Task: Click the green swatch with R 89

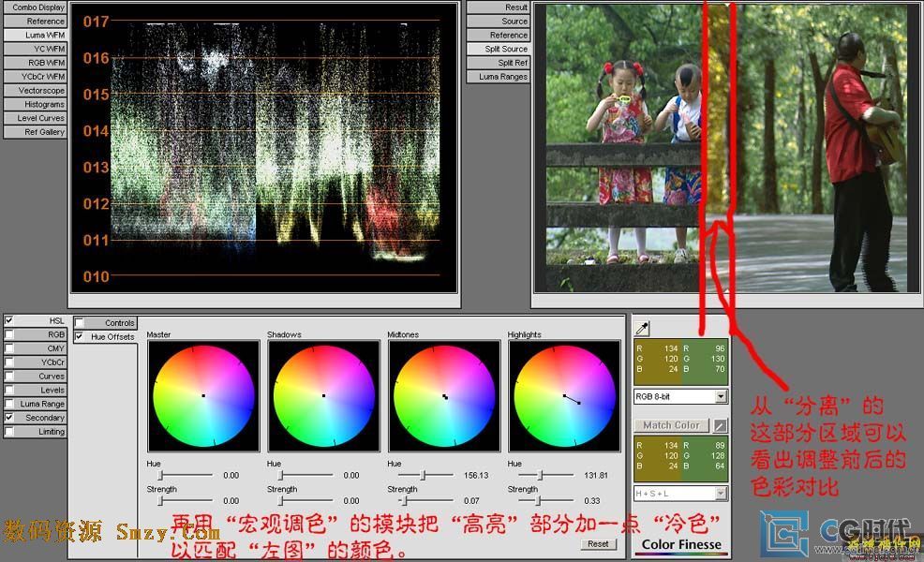Action: click(x=705, y=458)
